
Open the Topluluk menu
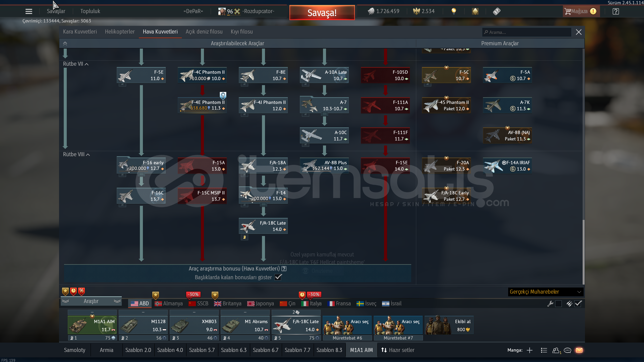90,11
